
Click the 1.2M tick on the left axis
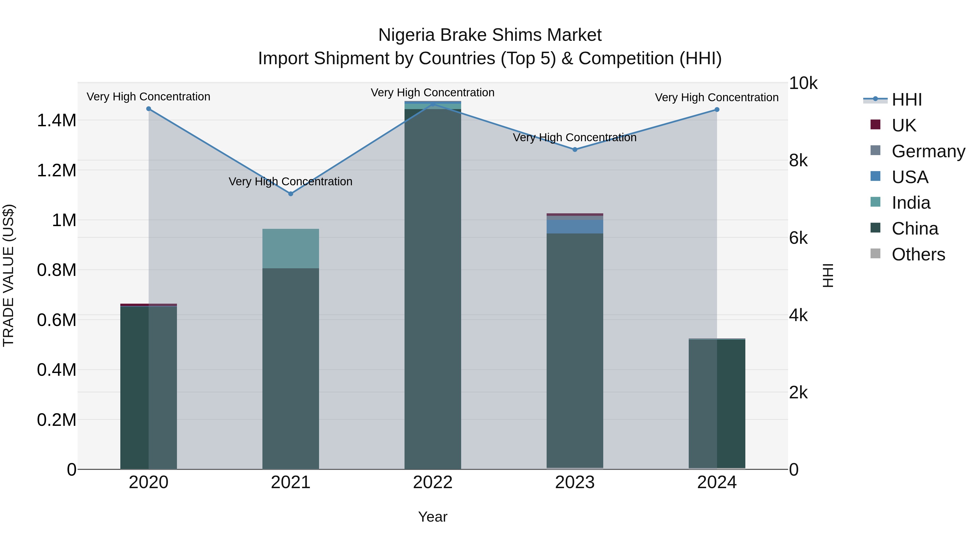click(x=57, y=170)
